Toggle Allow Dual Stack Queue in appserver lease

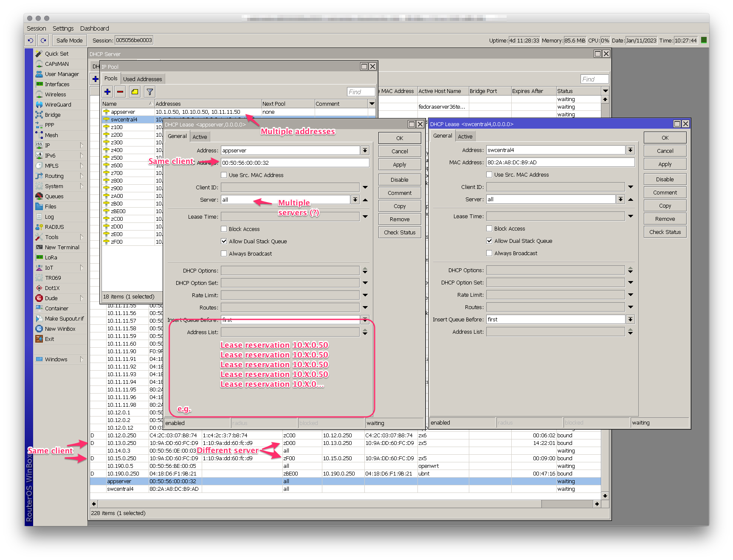pyautogui.click(x=224, y=241)
